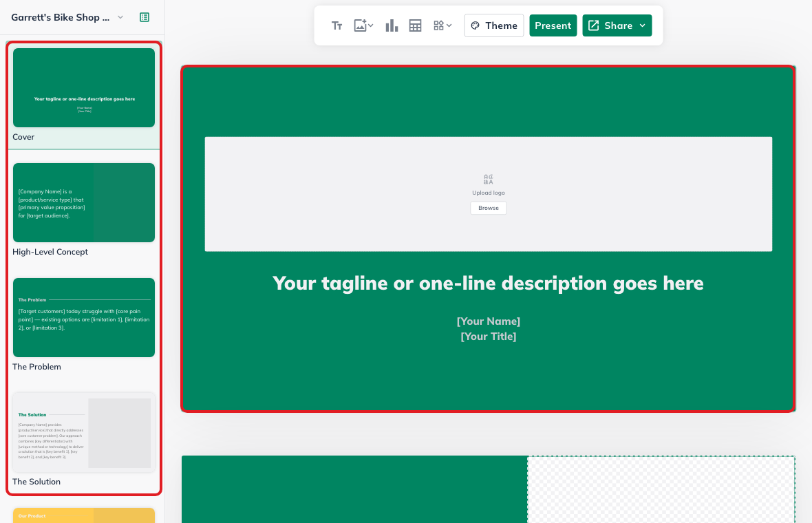Select the High-Level Concept slide thumbnail
This screenshot has height=523, width=812.
pos(84,202)
